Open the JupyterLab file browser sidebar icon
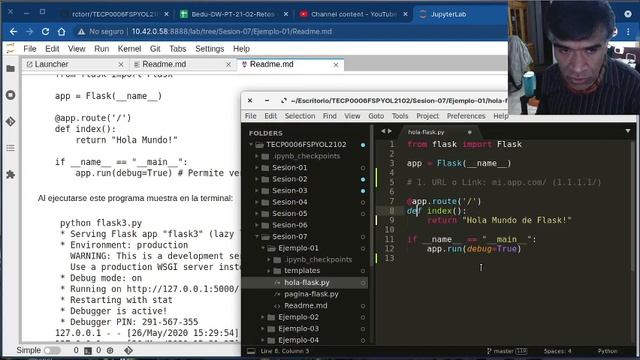This screenshot has height=360, width=640. (11, 69)
